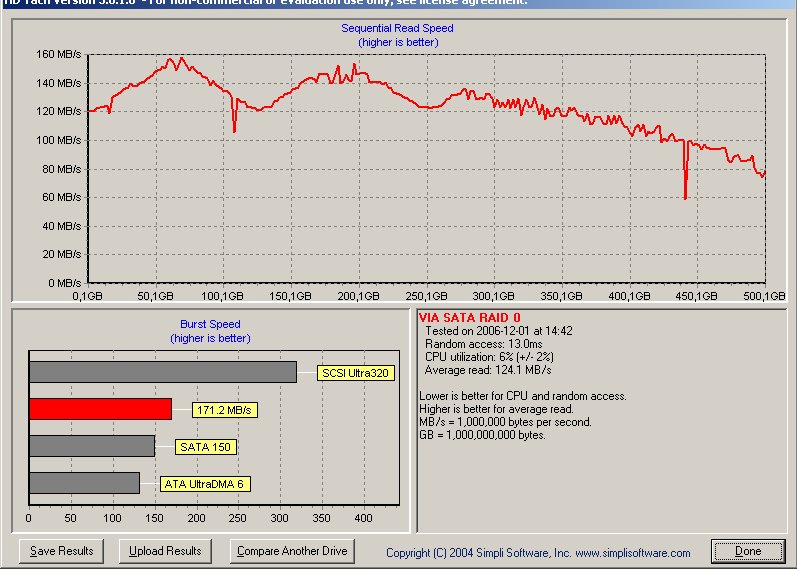Click the 250,1GB axis label
The image size is (797, 569).
(x=426, y=296)
